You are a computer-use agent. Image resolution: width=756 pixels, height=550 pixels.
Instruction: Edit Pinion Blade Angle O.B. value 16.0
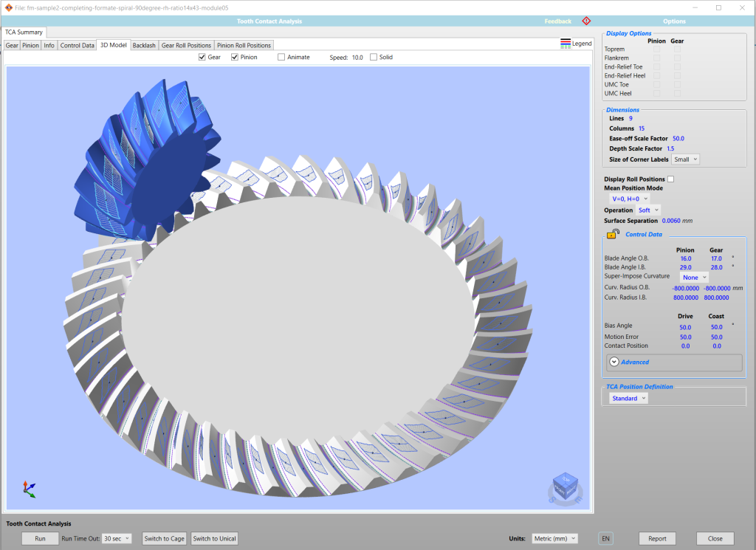686,259
